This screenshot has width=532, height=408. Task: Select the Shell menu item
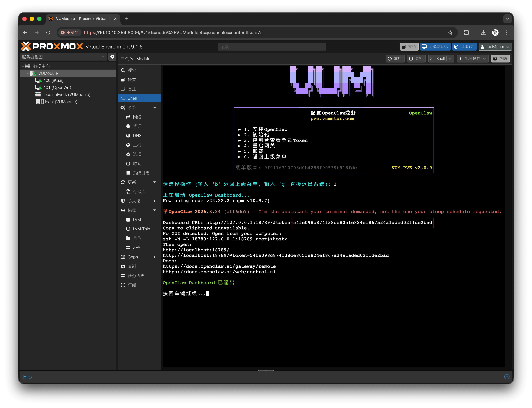139,98
